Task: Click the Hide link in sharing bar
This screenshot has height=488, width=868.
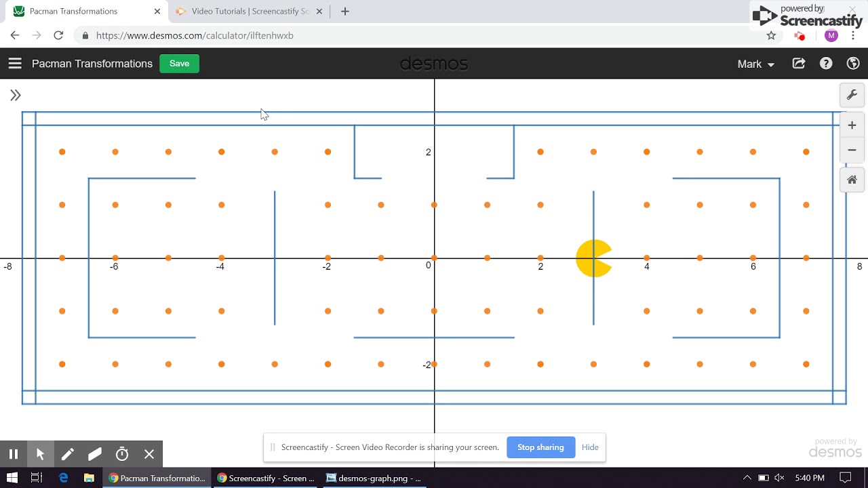Action: click(590, 447)
